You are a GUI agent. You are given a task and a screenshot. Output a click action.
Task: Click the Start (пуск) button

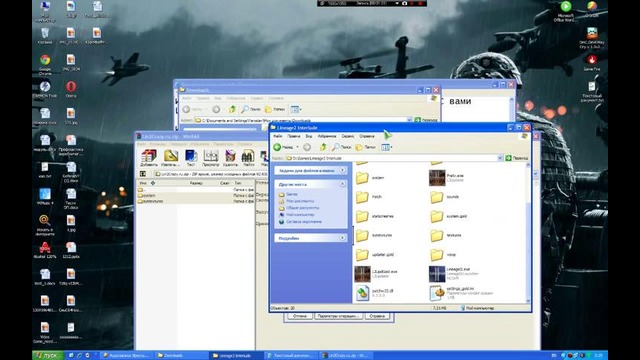point(48,355)
